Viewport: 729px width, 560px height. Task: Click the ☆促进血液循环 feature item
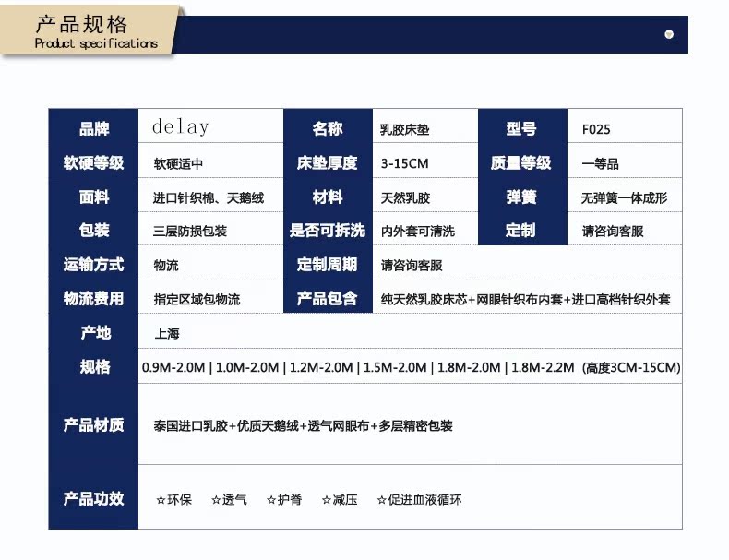(x=419, y=500)
